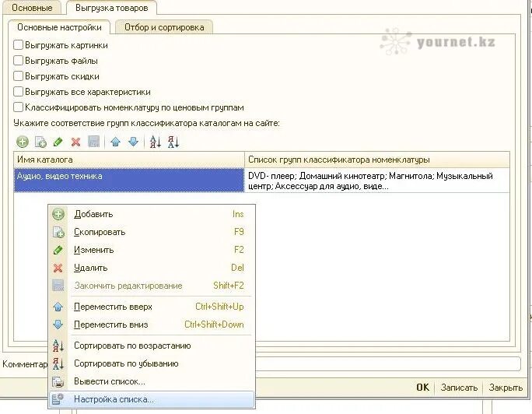Screen dimensions: 532x414
Task: Click the Закрыть button
Action: coord(506,388)
